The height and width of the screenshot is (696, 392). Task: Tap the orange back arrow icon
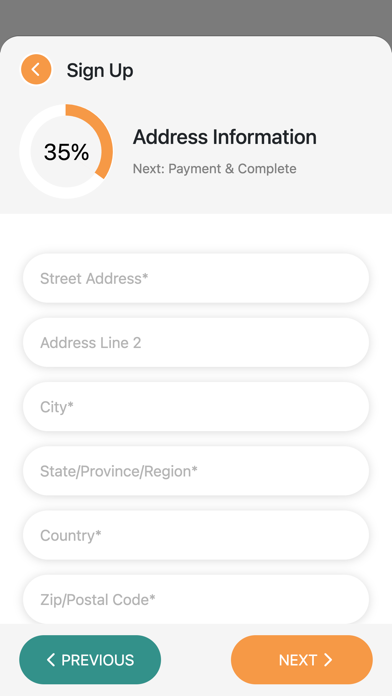(x=36, y=70)
